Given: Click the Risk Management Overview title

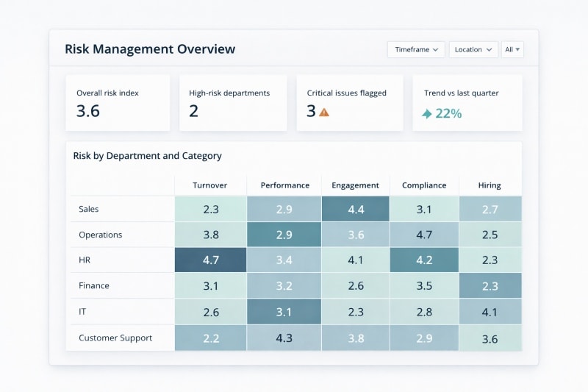Looking at the screenshot, I should tap(150, 49).
